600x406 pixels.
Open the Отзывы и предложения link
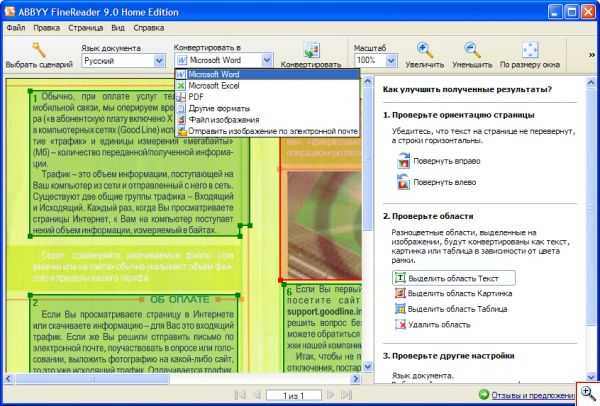533,395
